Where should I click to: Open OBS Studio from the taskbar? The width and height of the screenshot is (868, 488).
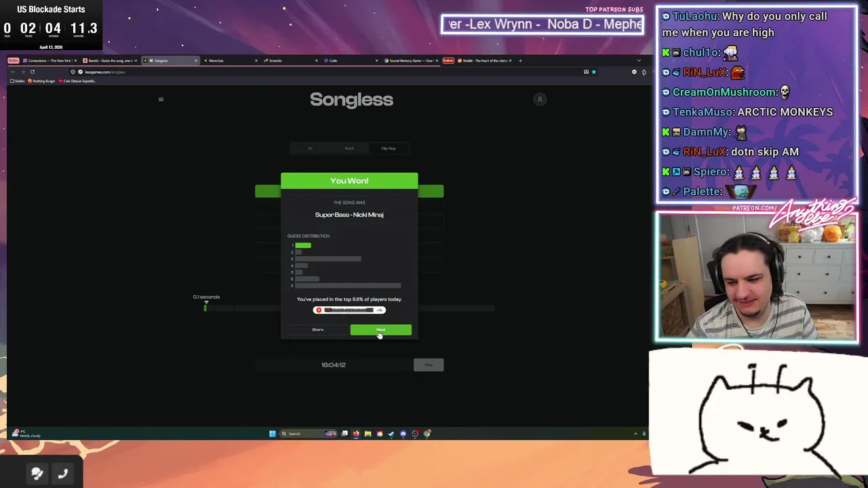pyautogui.click(x=415, y=434)
